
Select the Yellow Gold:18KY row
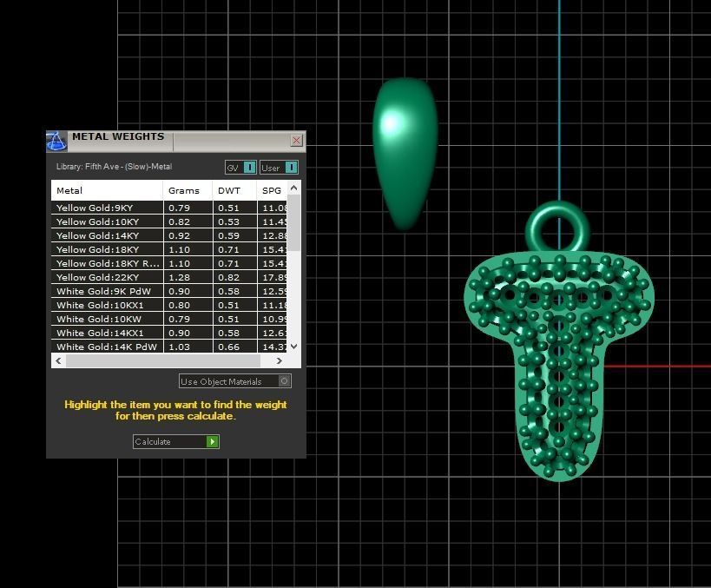[x=169, y=249]
